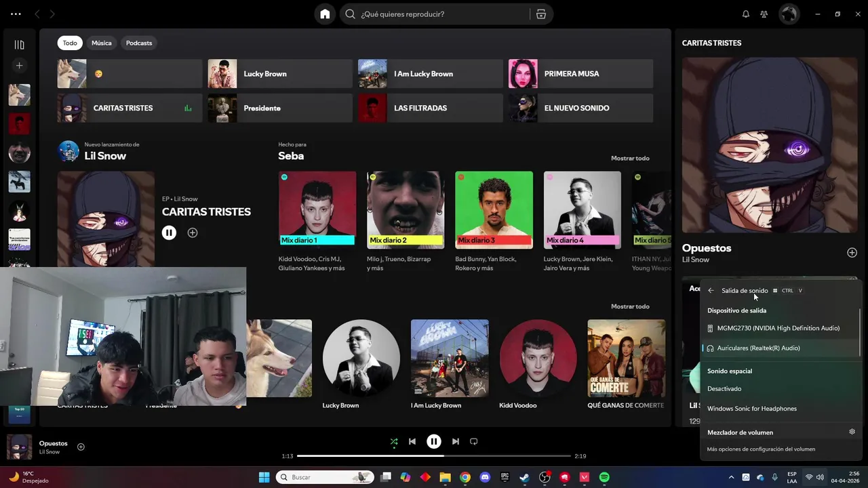Click Mostrar todo next to Hecho para Seba

(630, 159)
